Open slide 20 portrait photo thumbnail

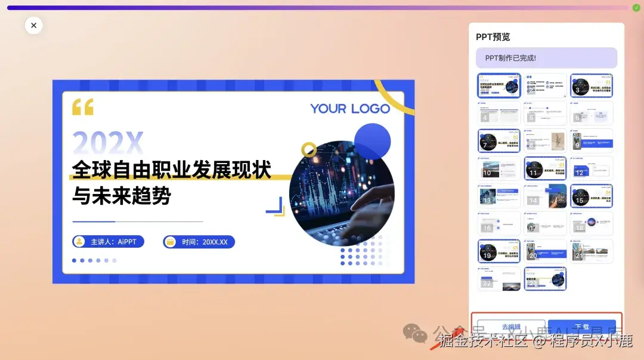(x=545, y=251)
